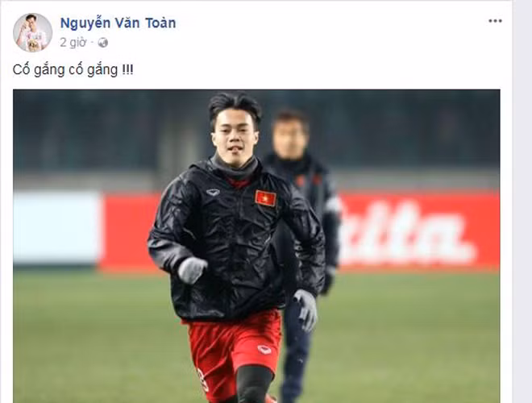Click the red advertising banner in photo

[x=419, y=231]
